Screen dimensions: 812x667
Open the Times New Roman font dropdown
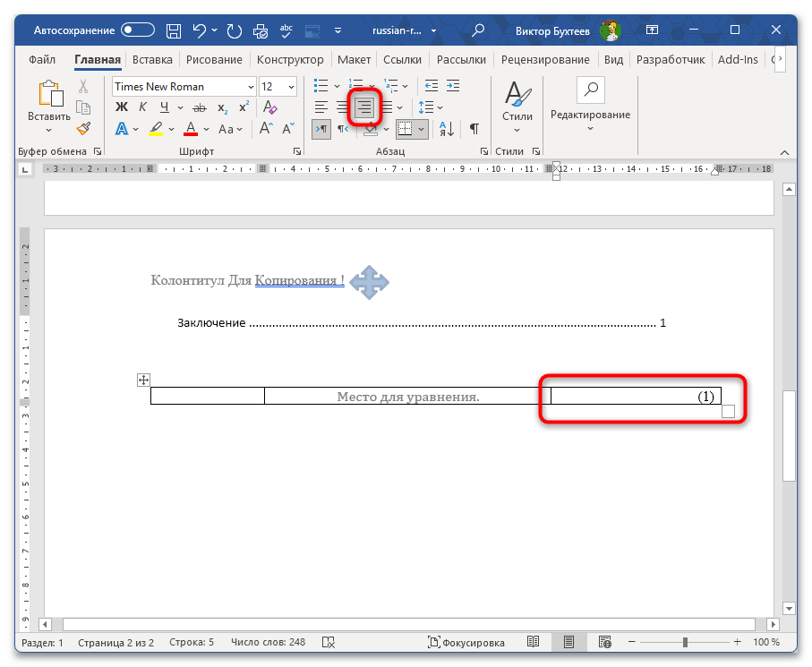[x=251, y=87]
